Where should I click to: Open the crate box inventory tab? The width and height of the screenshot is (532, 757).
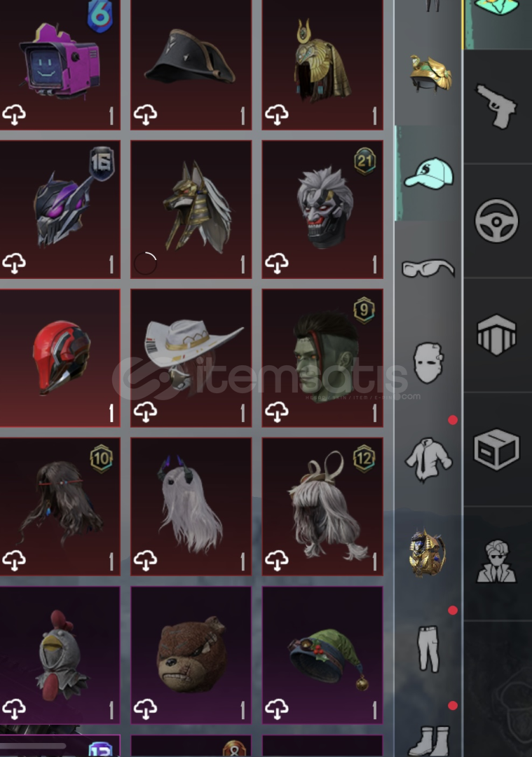click(497, 449)
